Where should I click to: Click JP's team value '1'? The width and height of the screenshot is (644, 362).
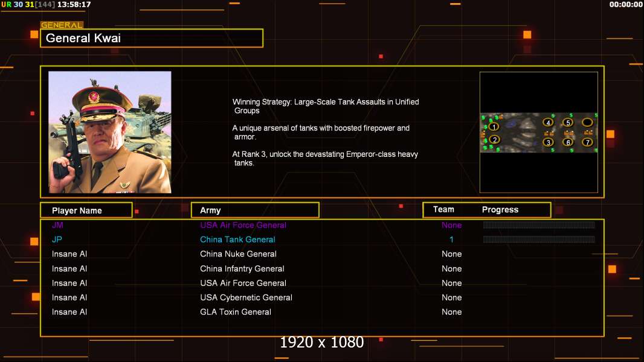[451, 240]
